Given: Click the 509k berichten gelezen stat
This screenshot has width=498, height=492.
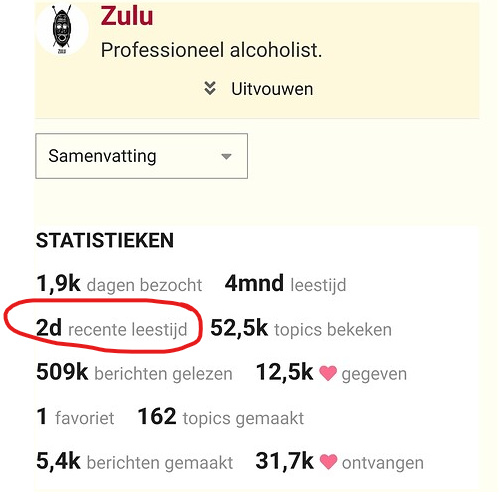Looking at the screenshot, I should 134,373.
